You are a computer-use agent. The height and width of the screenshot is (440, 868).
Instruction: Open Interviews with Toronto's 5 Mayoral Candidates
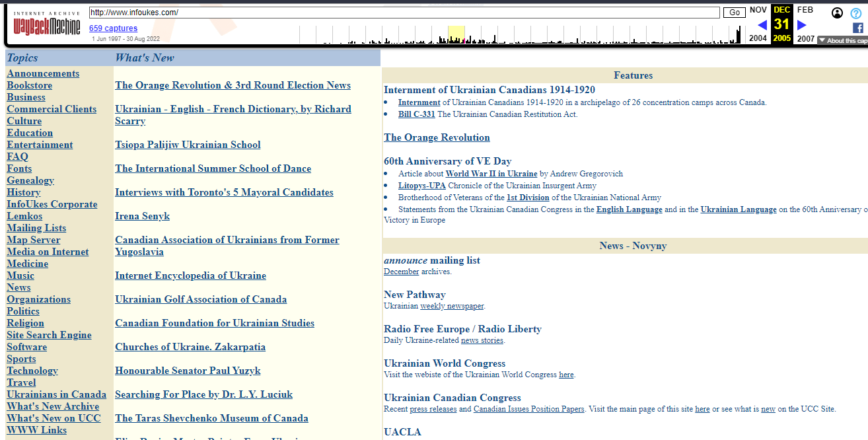(224, 192)
